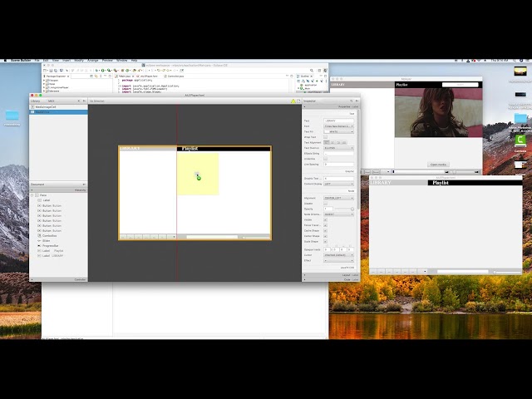The height and width of the screenshot is (399, 532).
Task: Open the Alignment CENTER_LEFT dropdown
Action: pos(338,198)
